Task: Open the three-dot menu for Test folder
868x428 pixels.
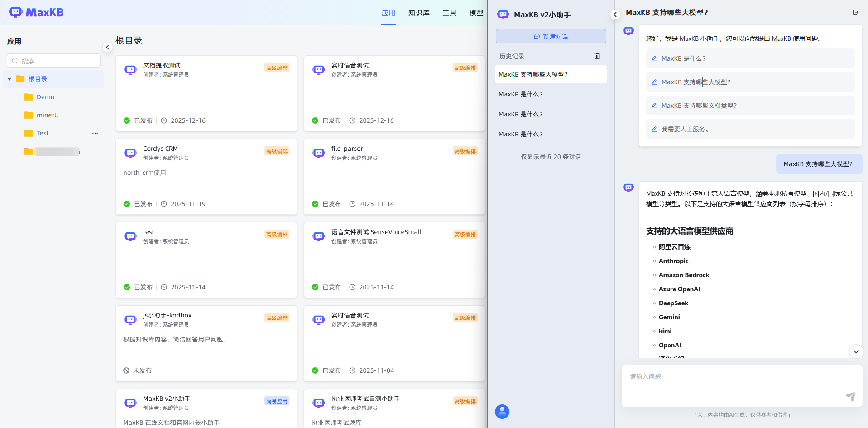Action: coord(95,133)
